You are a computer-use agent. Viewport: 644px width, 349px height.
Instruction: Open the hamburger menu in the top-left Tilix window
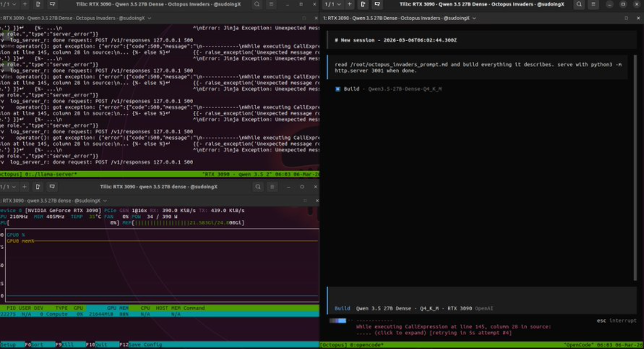[x=271, y=4]
